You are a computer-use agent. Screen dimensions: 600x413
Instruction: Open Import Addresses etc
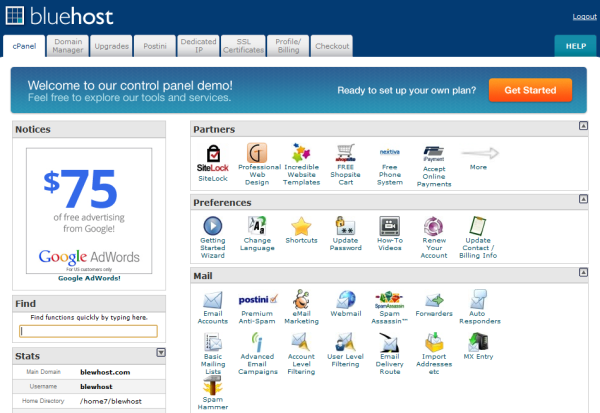tap(434, 353)
